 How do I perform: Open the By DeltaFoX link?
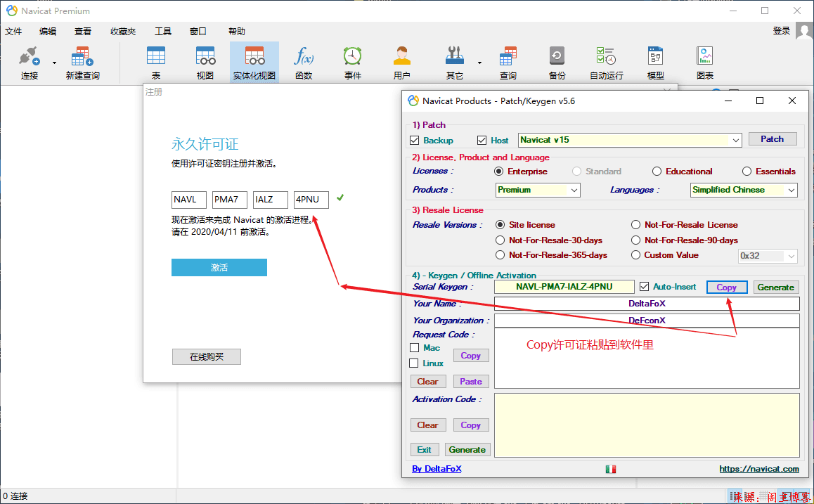click(437, 469)
